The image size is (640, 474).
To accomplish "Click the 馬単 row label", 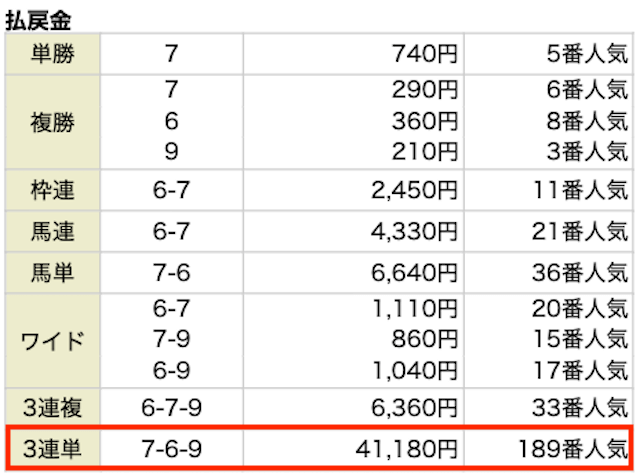I will pyautogui.click(x=53, y=273).
